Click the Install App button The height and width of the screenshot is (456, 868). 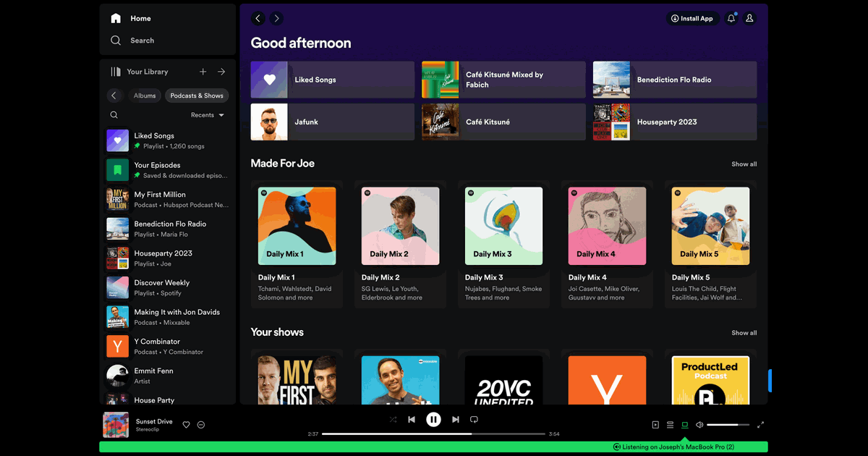coord(692,18)
